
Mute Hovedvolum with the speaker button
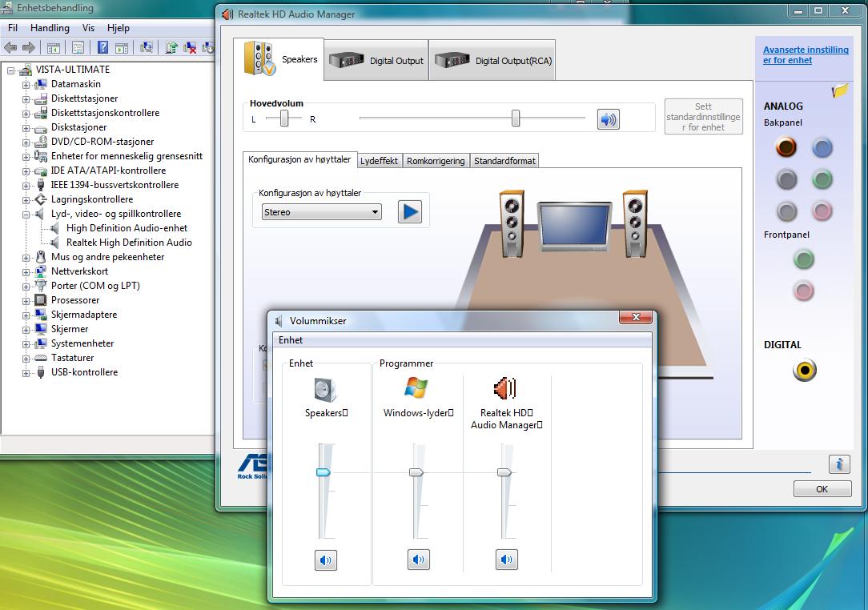point(608,119)
